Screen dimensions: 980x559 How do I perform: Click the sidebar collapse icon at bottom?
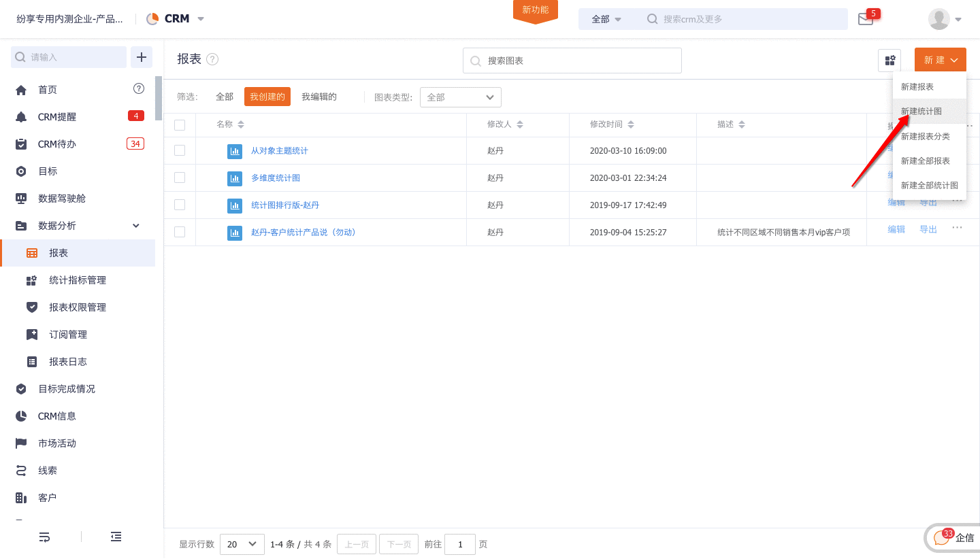[x=116, y=537]
